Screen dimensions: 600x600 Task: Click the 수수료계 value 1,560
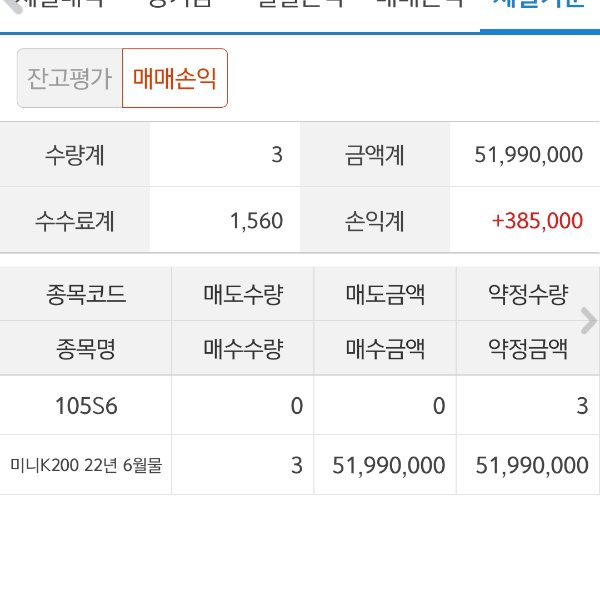[256, 220]
